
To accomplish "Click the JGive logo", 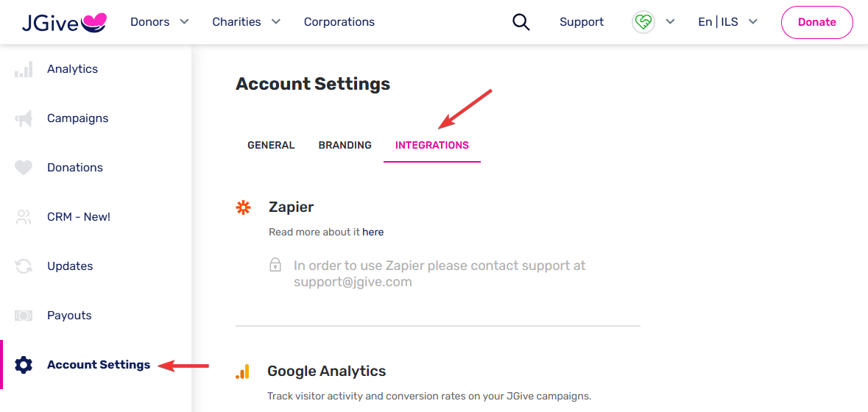I will tap(64, 22).
